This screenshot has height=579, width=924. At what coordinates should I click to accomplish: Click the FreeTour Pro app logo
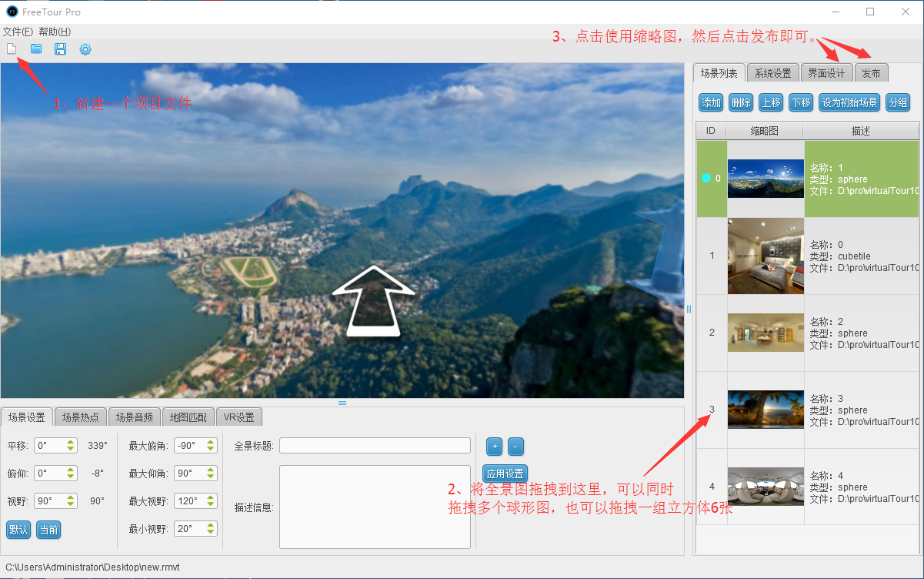coord(12,12)
